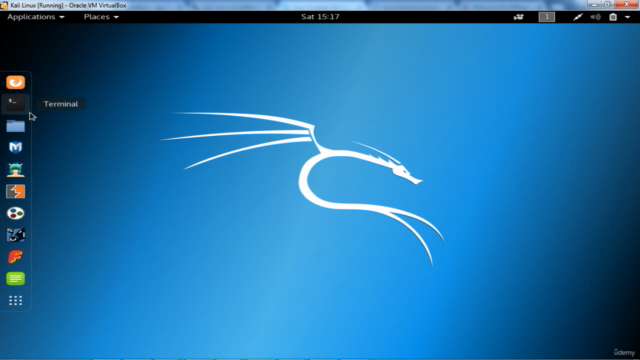
Task: Click the battery status icon
Action: coord(613,17)
